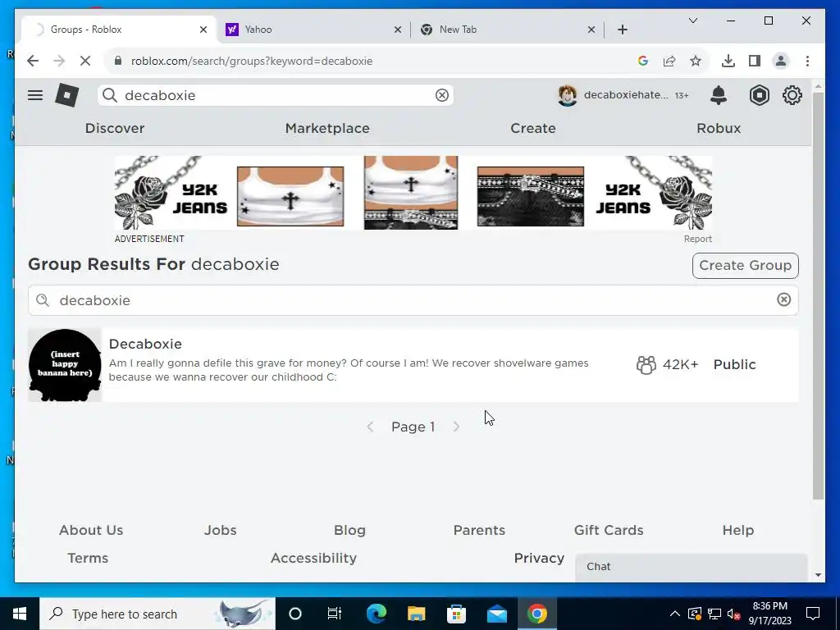This screenshot has width=840, height=630.
Task: Open the Create menu item
Action: click(533, 128)
